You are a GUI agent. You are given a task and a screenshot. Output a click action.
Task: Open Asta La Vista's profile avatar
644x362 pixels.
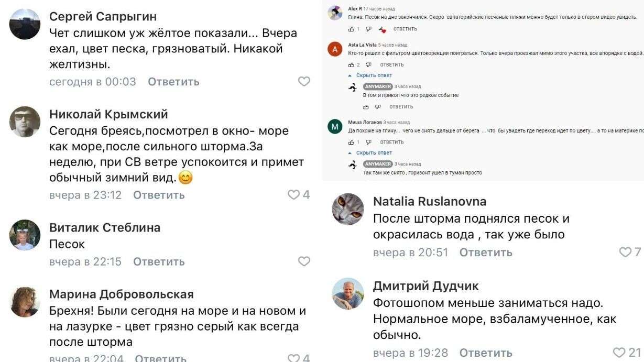point(335,50)
